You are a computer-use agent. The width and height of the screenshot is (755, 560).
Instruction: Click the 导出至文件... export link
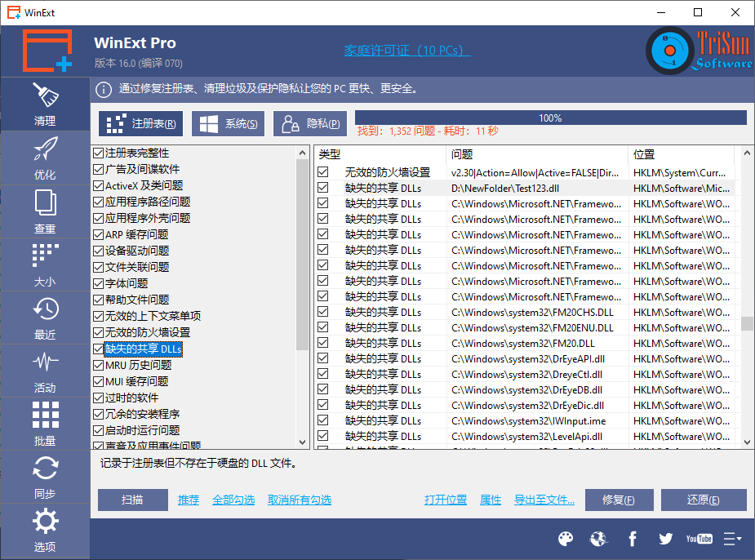point(544,500)
